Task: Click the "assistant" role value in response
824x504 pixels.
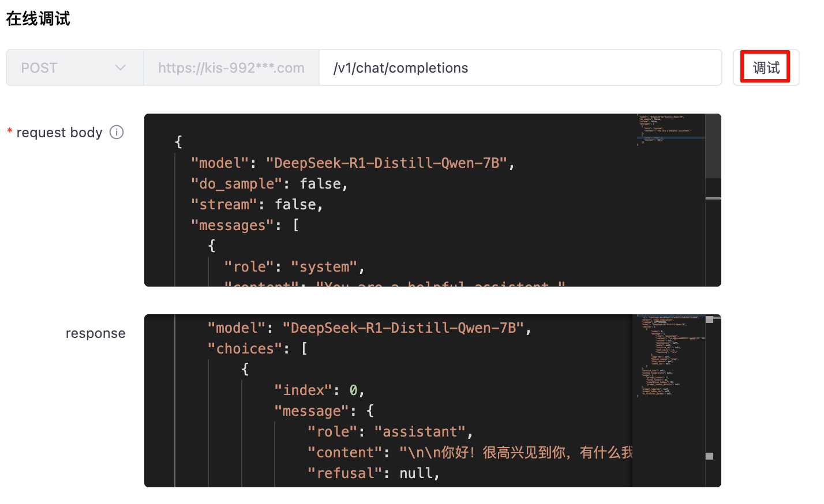Action: tap(420, 432)
